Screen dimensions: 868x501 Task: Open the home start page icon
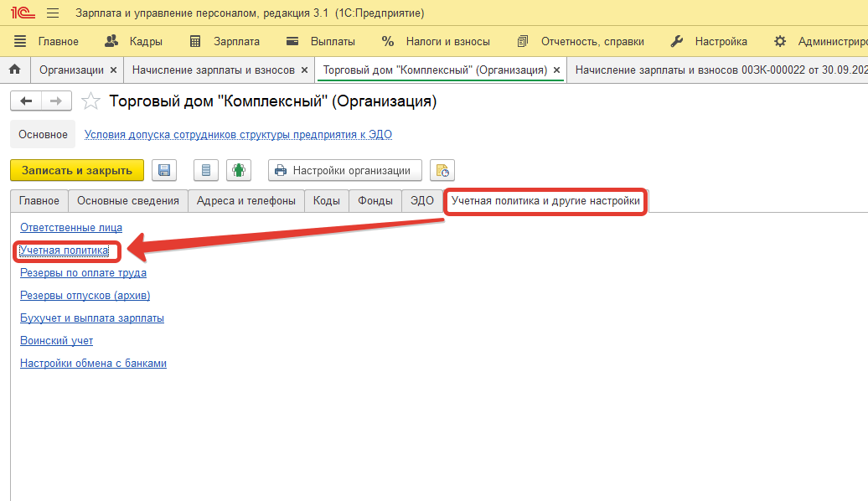coord(14,70)
